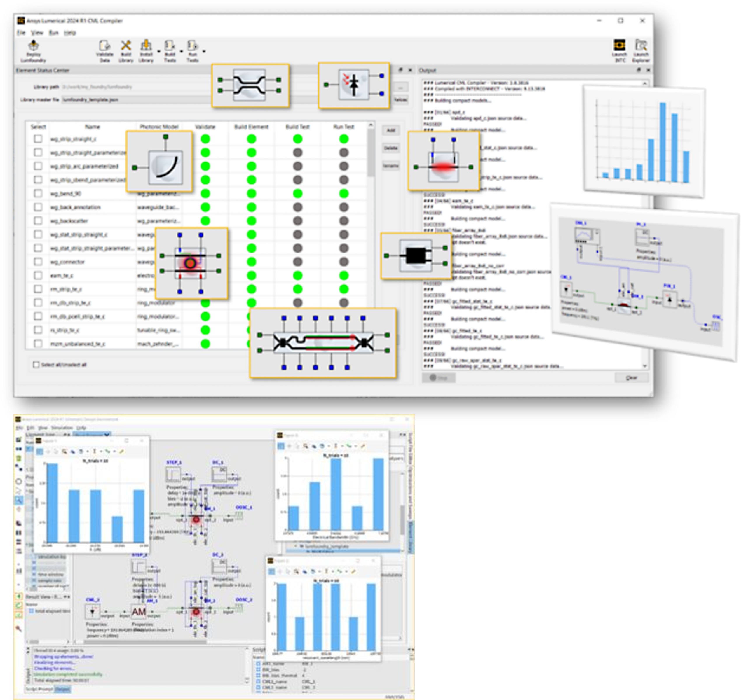Select the CWL_2 laser element in schematic
This screenshot has height=700, width=741.
pos(92,612)
